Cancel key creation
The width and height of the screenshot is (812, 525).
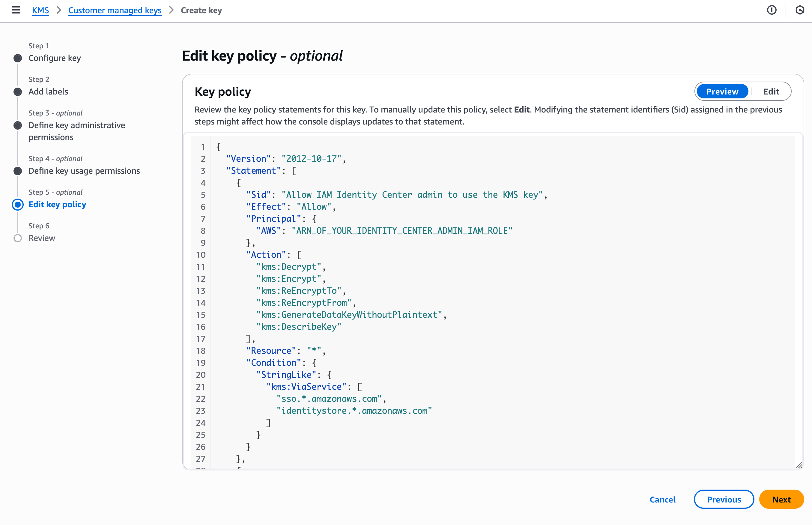tap(662, 499)
